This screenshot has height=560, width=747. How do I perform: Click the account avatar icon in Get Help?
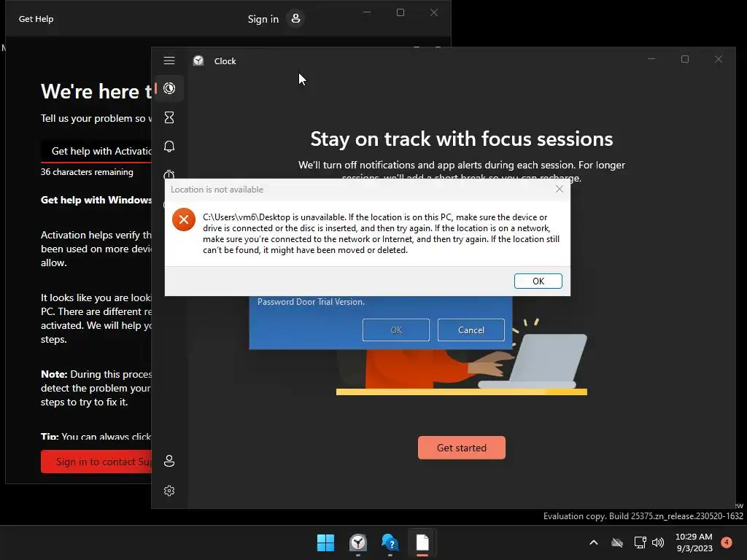296,18
